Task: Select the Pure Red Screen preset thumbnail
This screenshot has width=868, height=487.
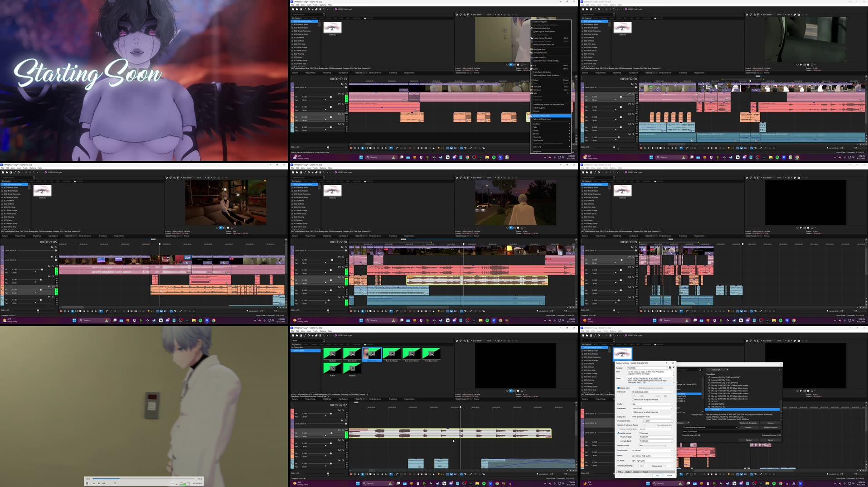Action: [x=392, y=353]
